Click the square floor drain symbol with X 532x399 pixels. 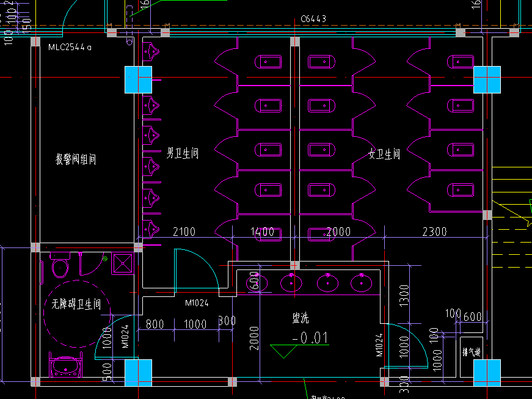point(123,263)
